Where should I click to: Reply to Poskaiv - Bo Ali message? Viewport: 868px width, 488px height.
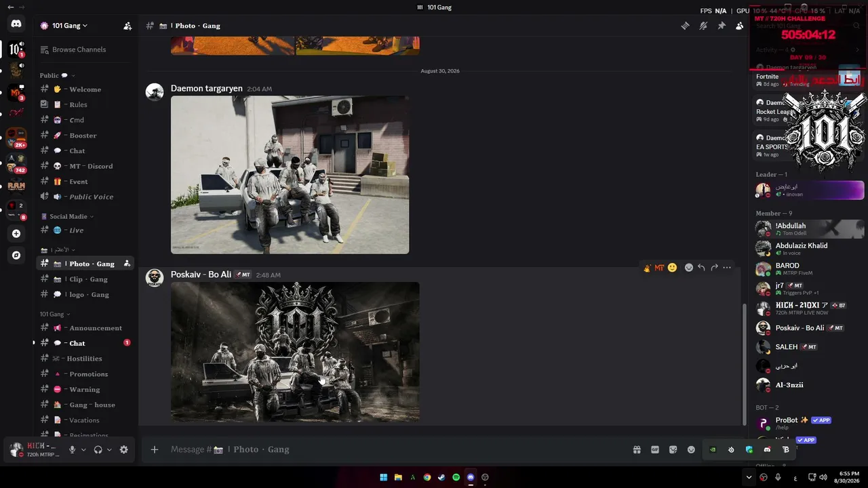[x=701, y=268]
